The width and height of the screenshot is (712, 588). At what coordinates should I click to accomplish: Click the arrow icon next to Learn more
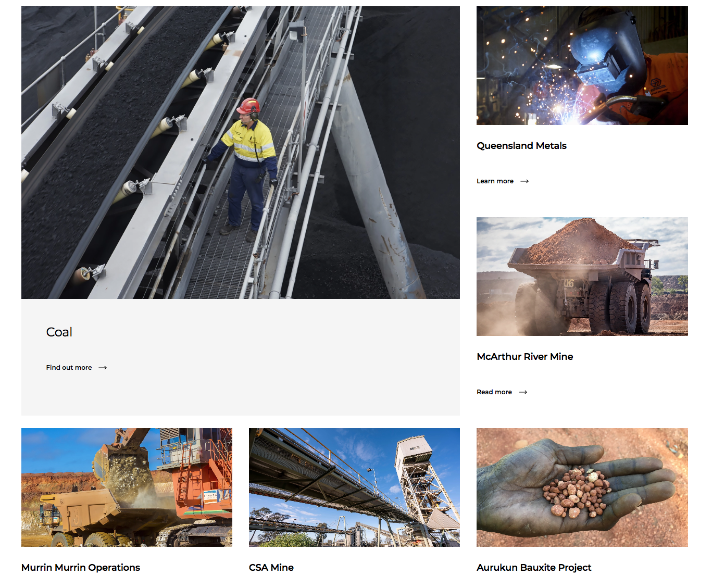coord(524,181)
